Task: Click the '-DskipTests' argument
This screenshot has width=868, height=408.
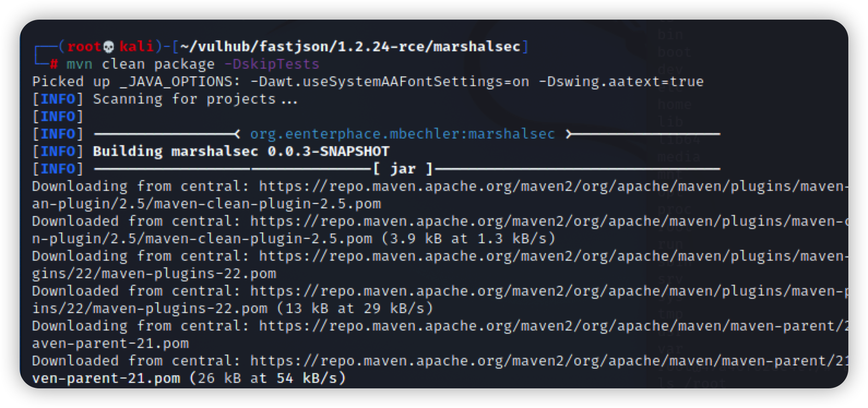Action: click(271, 64)
